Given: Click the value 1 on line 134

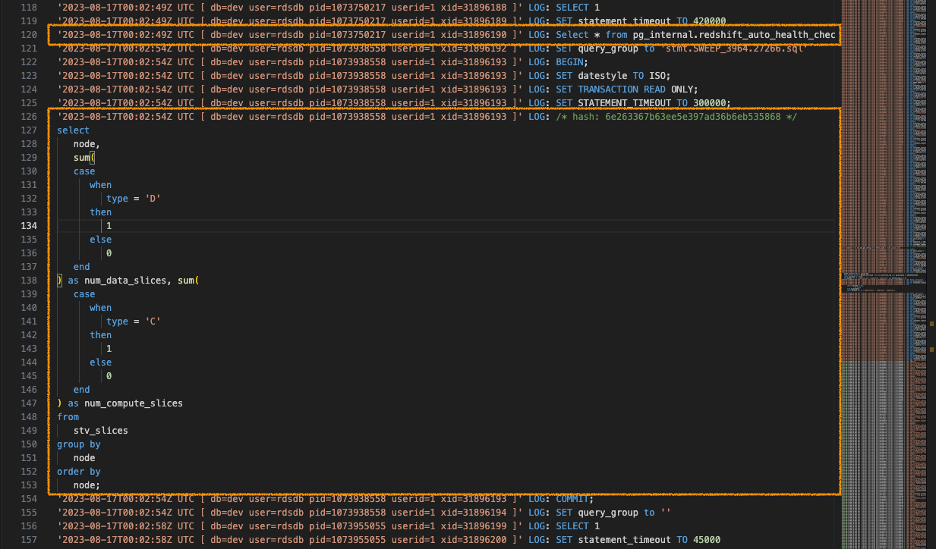Looking at the screenshot, I should (x=109, y=226).
